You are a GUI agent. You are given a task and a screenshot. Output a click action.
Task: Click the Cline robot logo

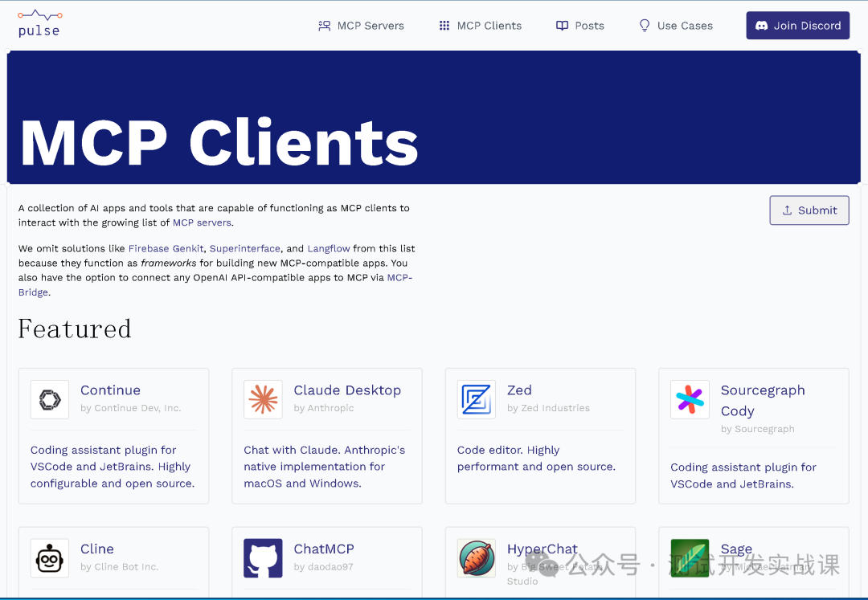pyautogui.click(x=50, y=558)
